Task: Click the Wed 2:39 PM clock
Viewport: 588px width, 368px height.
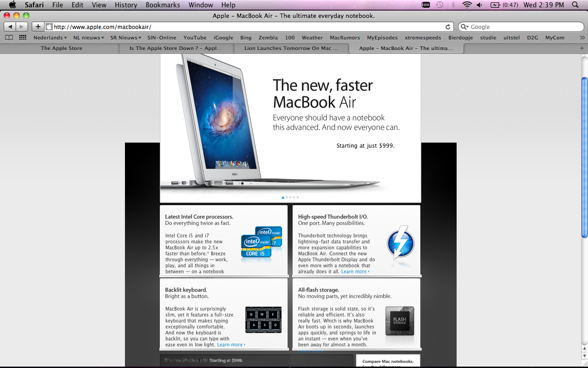Action: [x=544, y=5]
